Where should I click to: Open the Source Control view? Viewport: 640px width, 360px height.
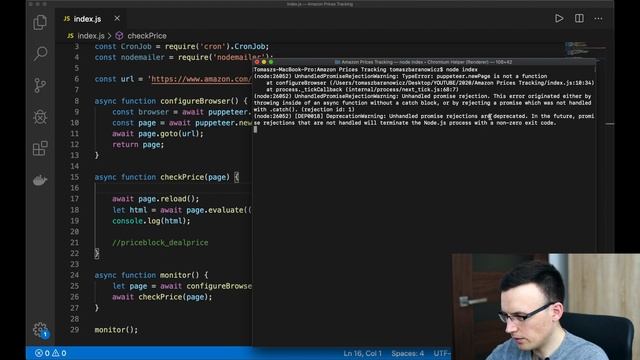point(40,85)
